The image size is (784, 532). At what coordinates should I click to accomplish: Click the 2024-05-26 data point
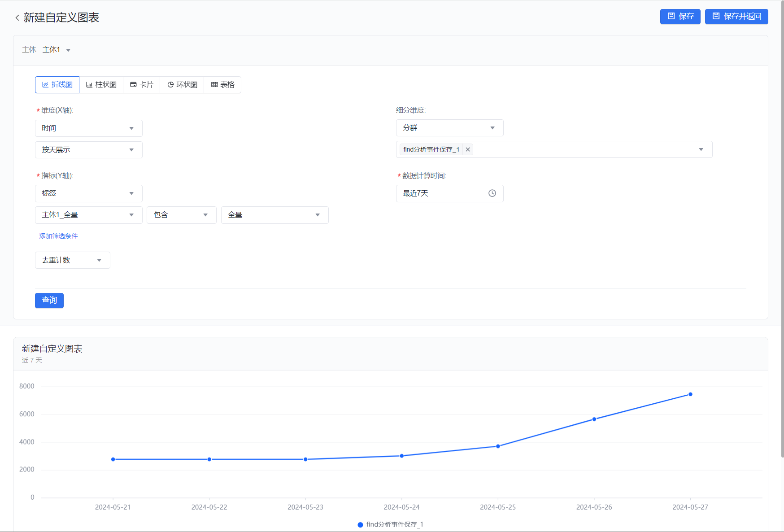click(x=594, y=419)
